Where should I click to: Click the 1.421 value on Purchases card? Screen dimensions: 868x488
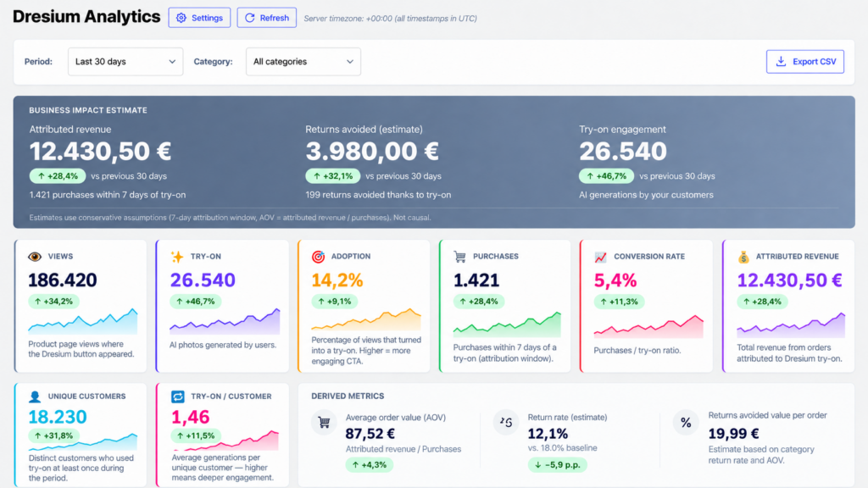tap(476, 280)
